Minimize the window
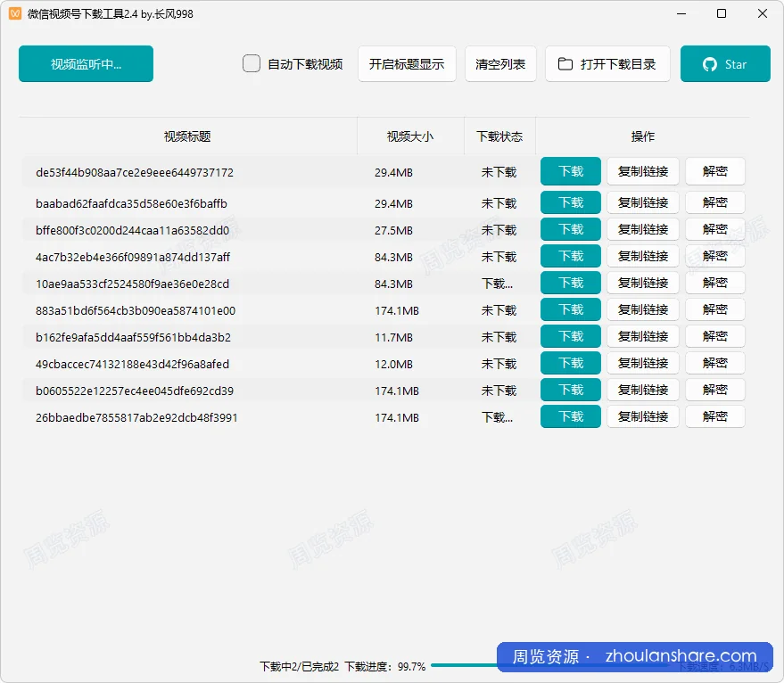 [x=681, y=13]
